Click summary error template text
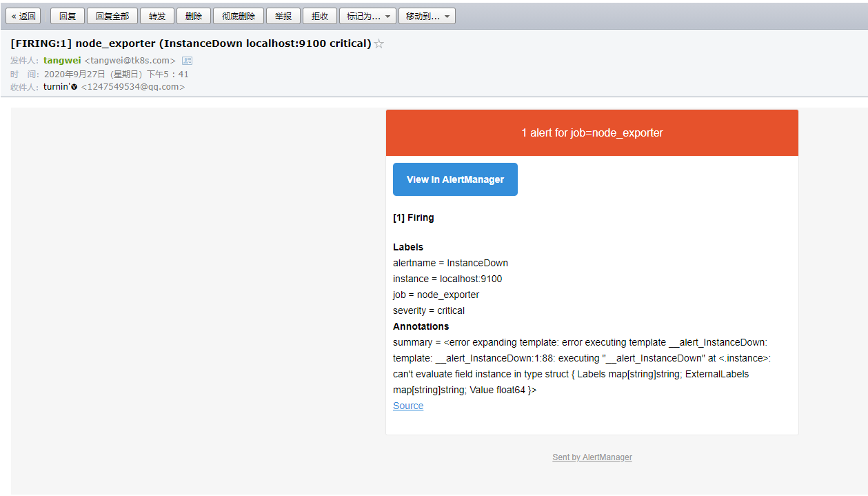Viewport: 868px width, 496px height. point(582,366)
